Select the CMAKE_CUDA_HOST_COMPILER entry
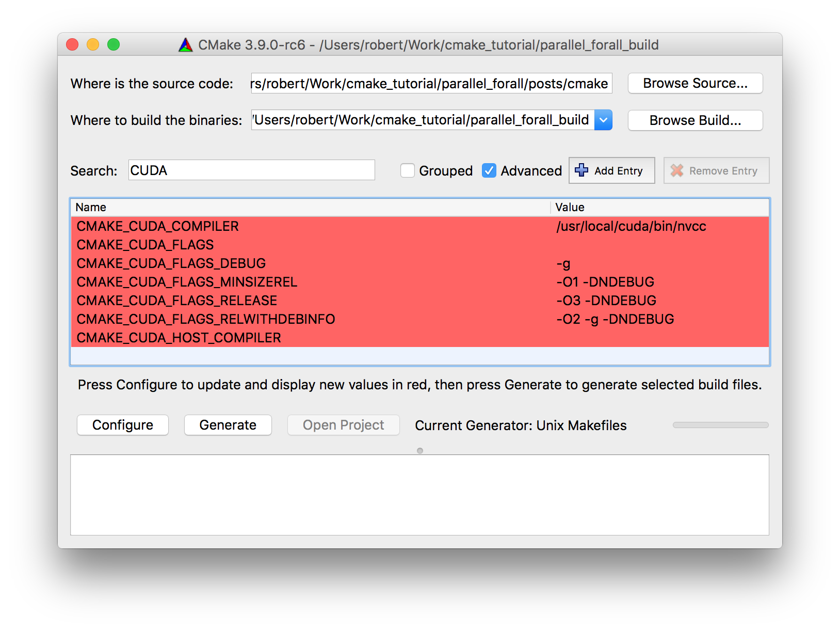 coord(206,337)
